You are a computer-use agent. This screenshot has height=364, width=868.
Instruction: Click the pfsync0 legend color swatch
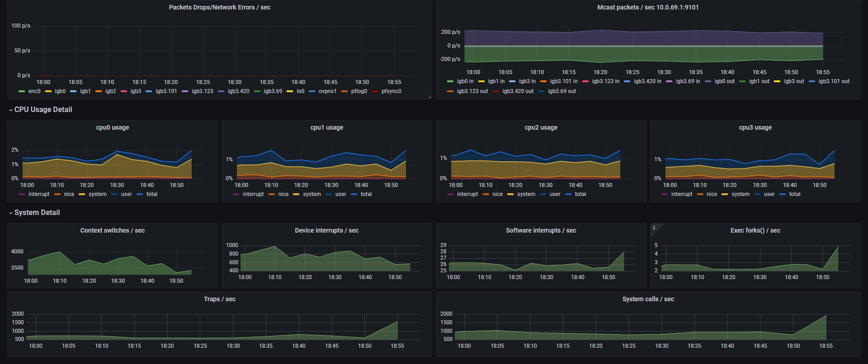pos(375,91)
